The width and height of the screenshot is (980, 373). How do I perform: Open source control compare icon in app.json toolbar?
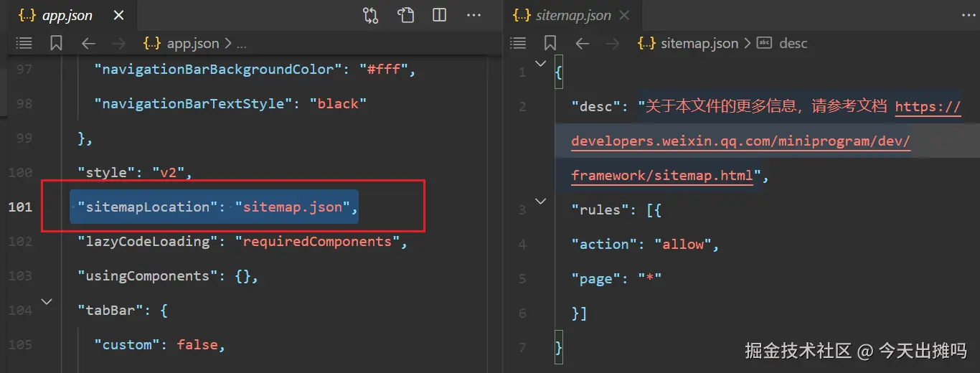pos(370,15)
